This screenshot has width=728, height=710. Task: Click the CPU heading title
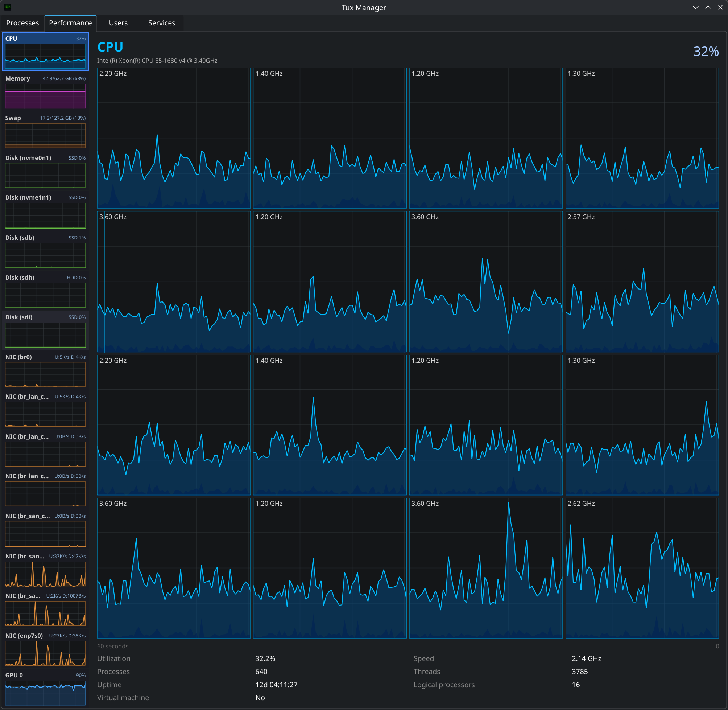click(x=110, y=47)
